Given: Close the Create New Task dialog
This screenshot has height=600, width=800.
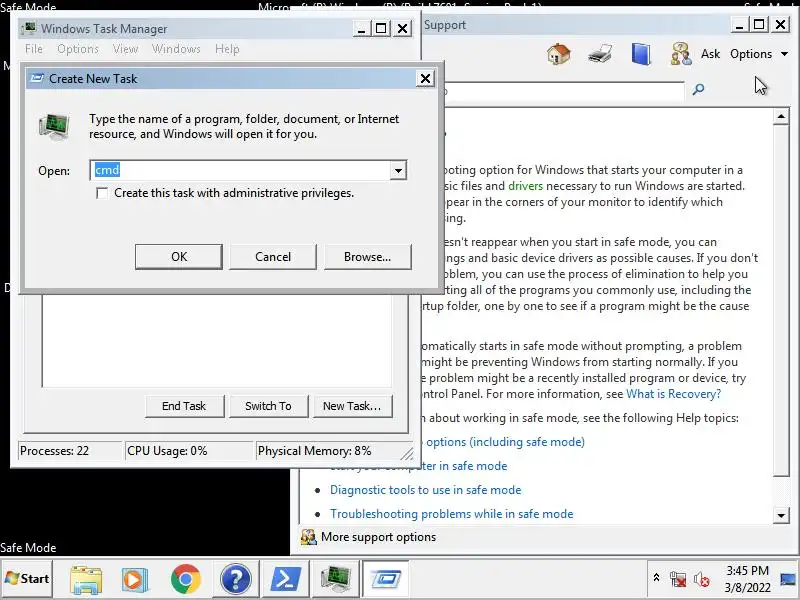Looking at the screenshot, I should 425,79.
